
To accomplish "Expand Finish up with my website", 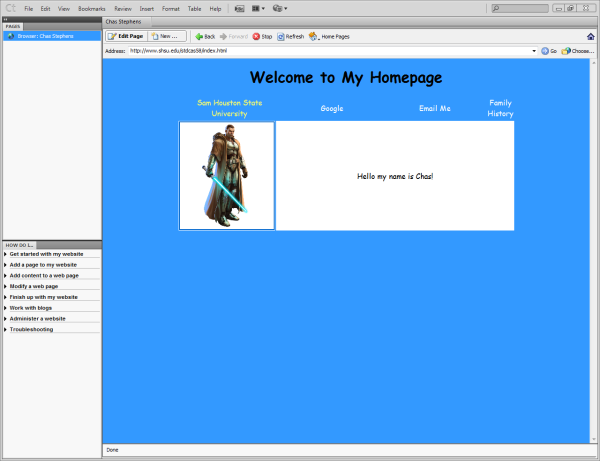I will (43, 297).
